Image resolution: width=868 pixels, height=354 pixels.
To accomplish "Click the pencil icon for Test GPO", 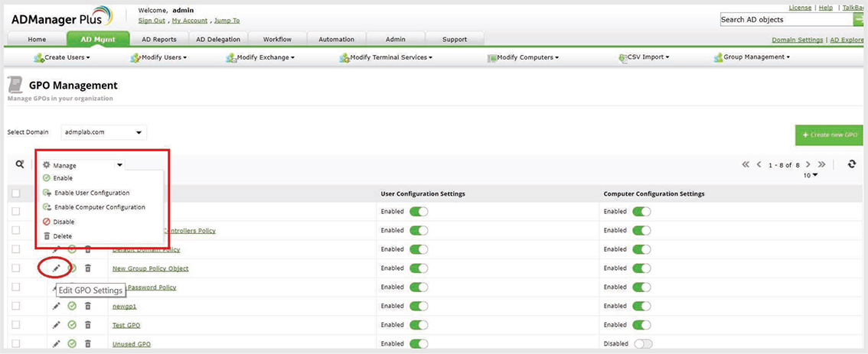I will click(x=57, y=325).
